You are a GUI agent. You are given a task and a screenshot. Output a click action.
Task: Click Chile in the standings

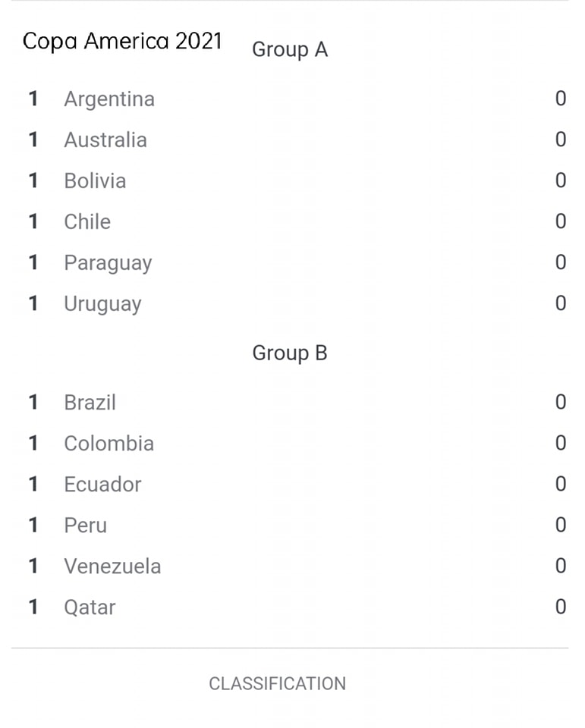87,221
